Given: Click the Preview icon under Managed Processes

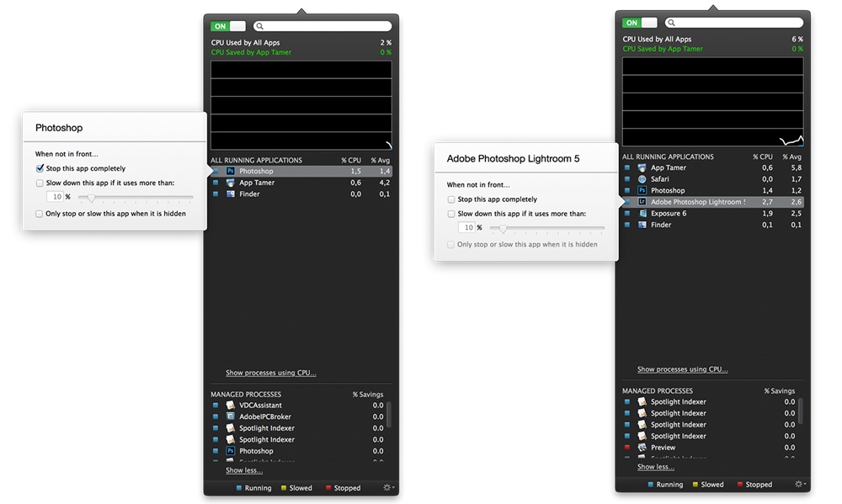Looking at the screenshot, I should 642,447.
